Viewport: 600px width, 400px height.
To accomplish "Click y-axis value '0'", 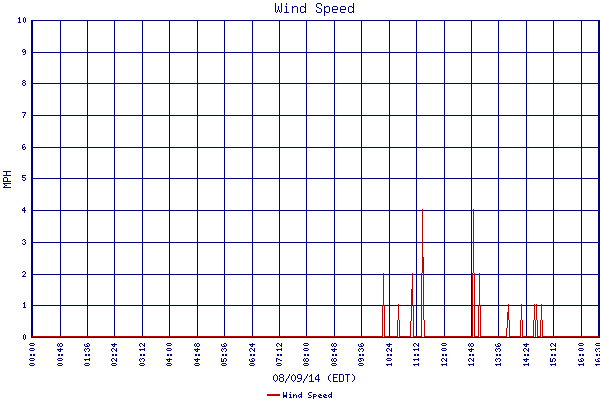I will [24, 337].
